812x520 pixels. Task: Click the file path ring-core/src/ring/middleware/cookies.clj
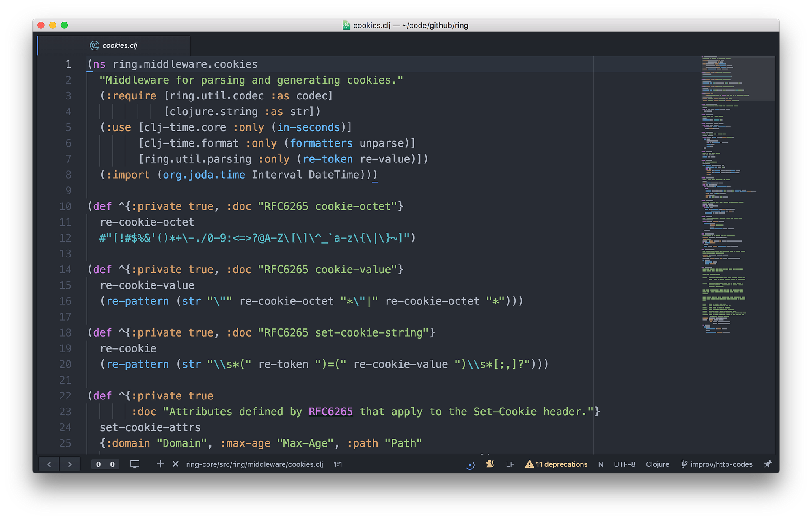[255, 464]
